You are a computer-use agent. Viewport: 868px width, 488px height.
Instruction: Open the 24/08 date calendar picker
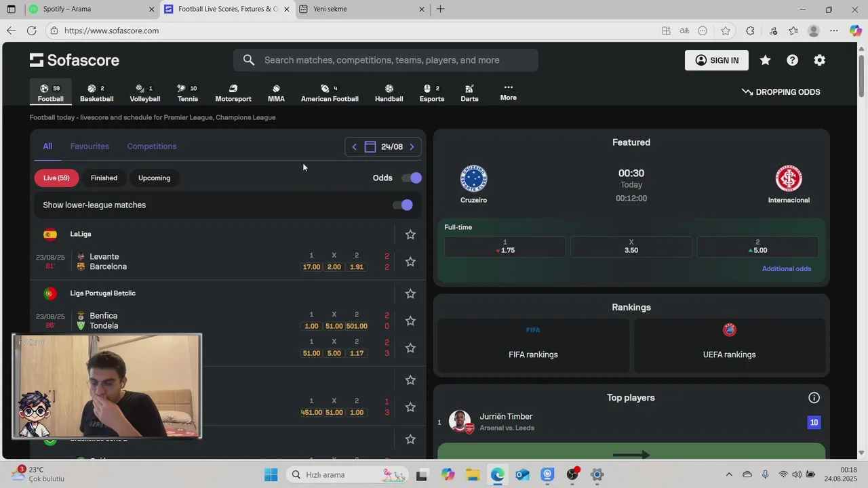[x=383, y=147]
